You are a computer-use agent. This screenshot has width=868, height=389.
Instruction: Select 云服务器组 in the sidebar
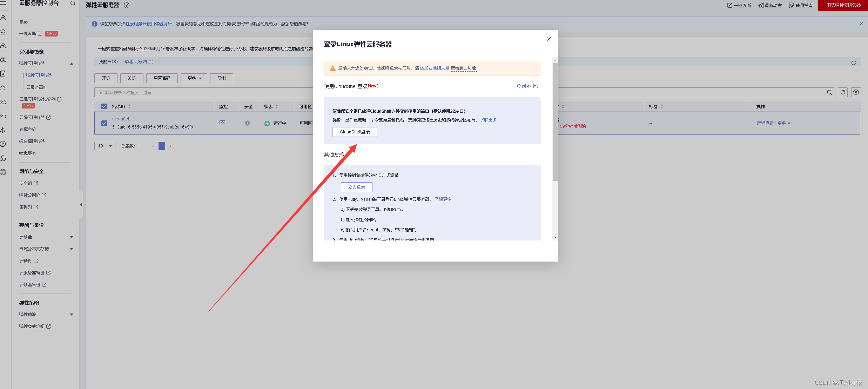37,87
